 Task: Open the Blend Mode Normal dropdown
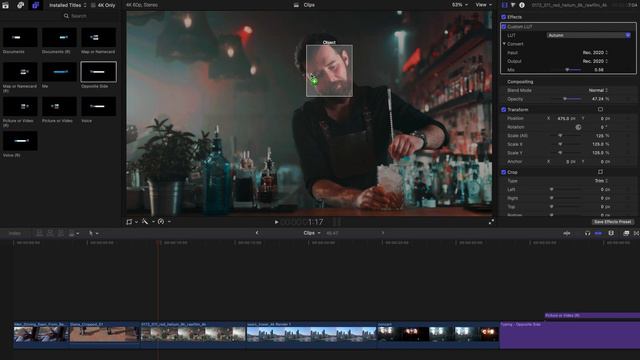[x=598, y=90]
